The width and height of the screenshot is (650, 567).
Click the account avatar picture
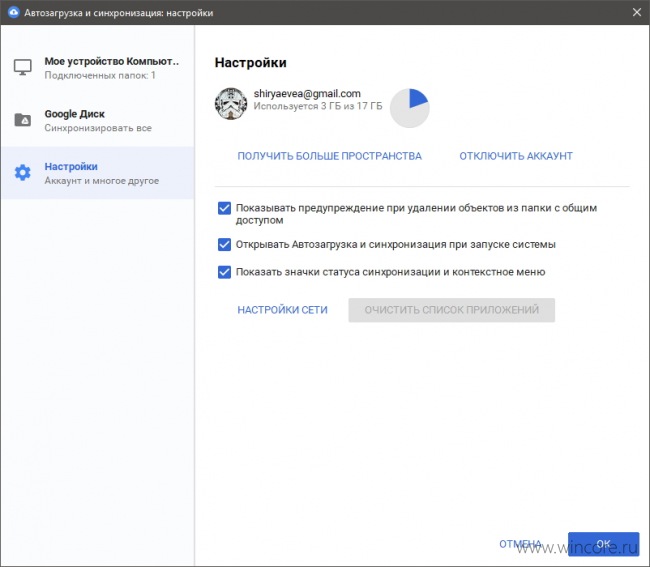click(x=231, y=104)
